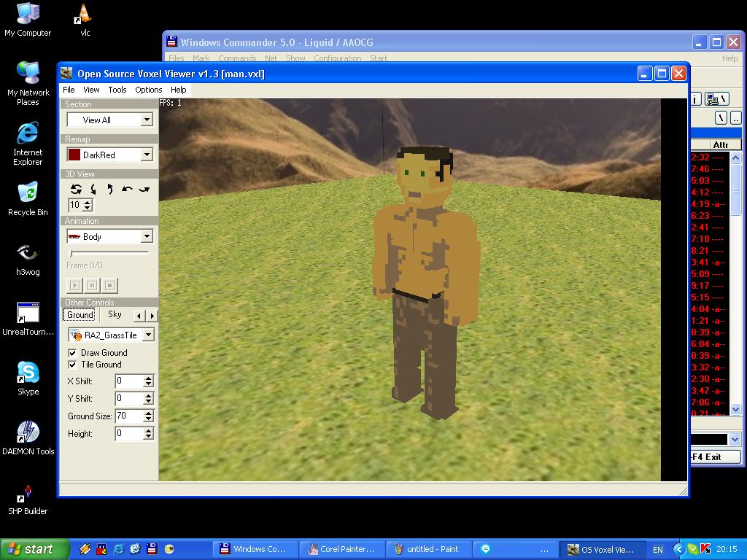Toggle the Draw Ground checkbox

coord(72,353)
